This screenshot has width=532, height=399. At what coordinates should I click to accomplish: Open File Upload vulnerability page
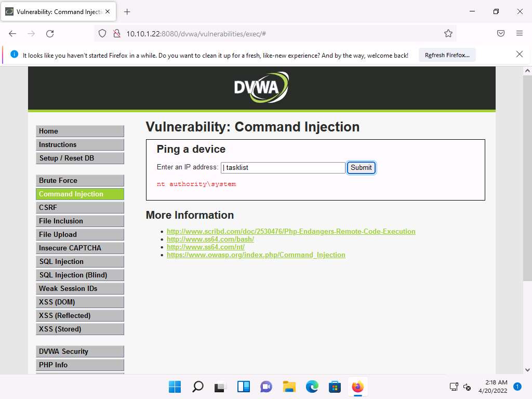[x=80, y=234]
